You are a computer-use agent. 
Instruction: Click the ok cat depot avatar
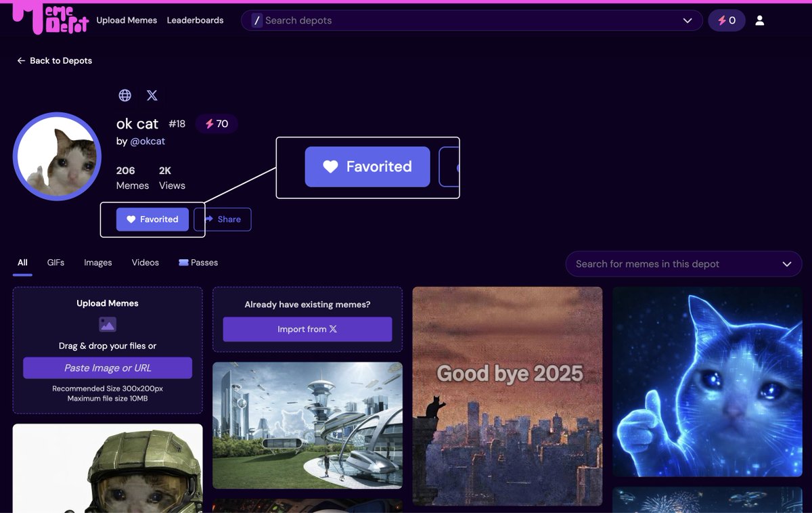pos(57,156)
